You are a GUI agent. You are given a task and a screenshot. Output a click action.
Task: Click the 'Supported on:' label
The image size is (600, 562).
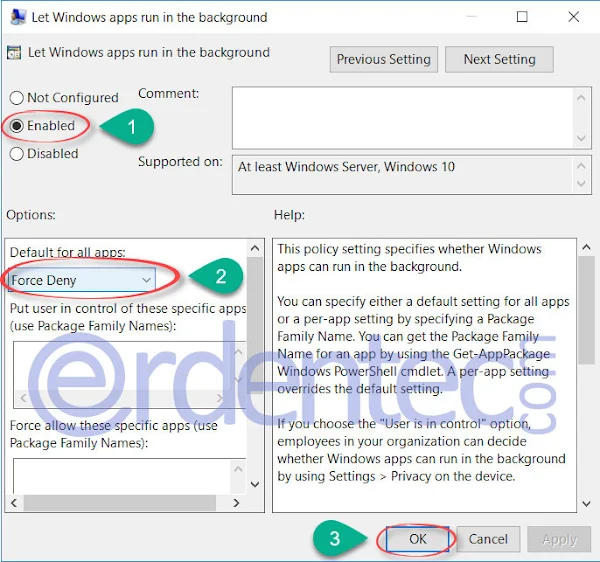pyautogui.click(x=180, y=162)
